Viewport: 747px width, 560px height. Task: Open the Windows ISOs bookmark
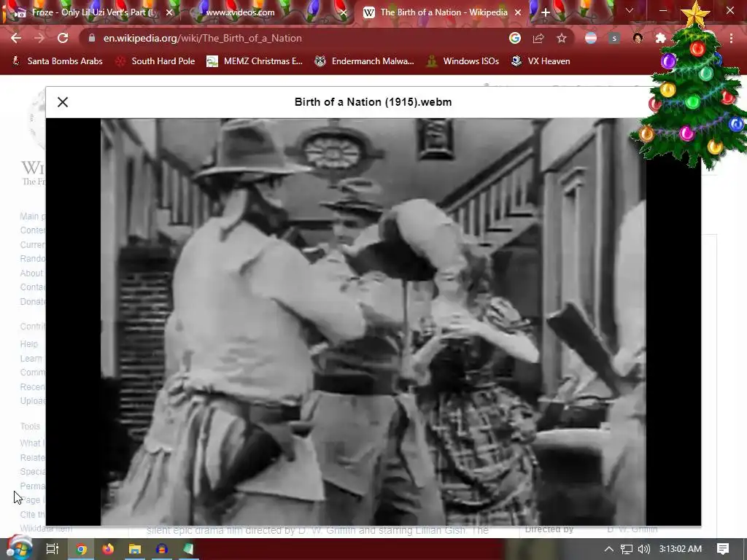pos(462,61)
